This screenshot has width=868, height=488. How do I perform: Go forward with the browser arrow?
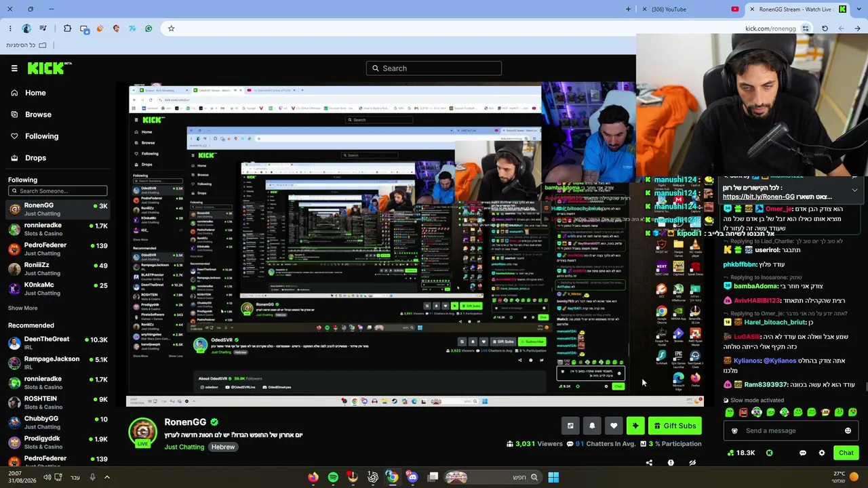(x=841, y=28)
